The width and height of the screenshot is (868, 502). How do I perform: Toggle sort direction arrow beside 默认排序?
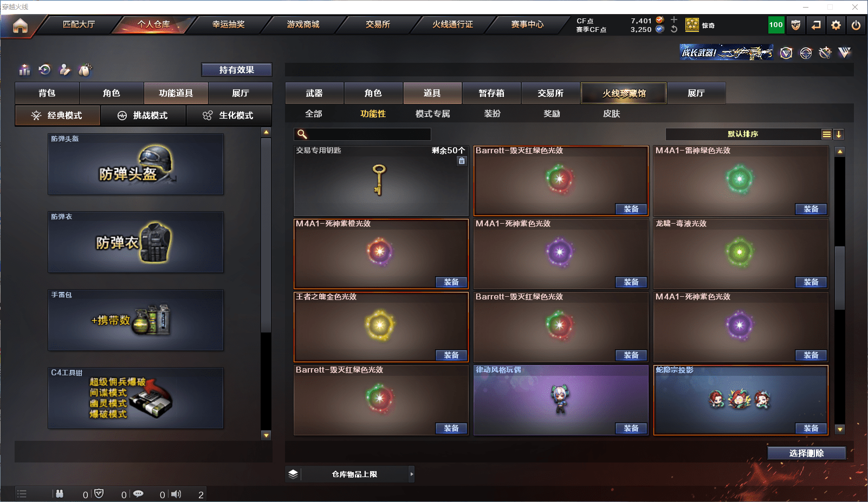[839, 134]
